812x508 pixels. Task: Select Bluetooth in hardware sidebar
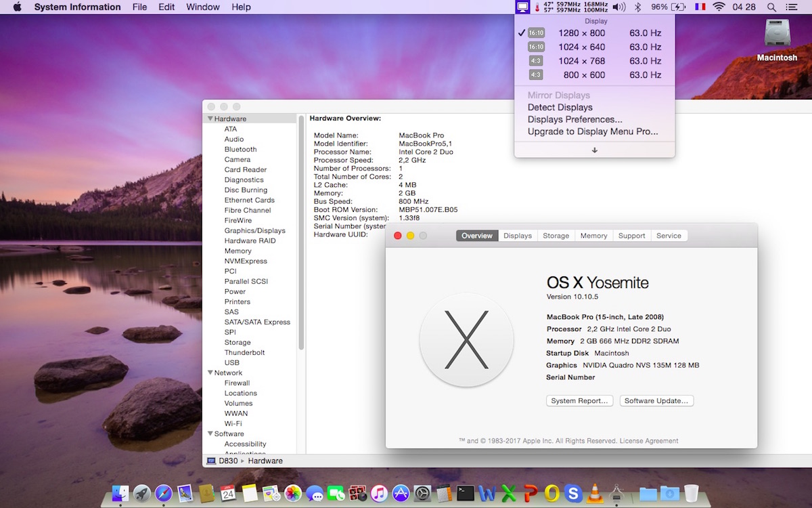click(x=241, y=150)
